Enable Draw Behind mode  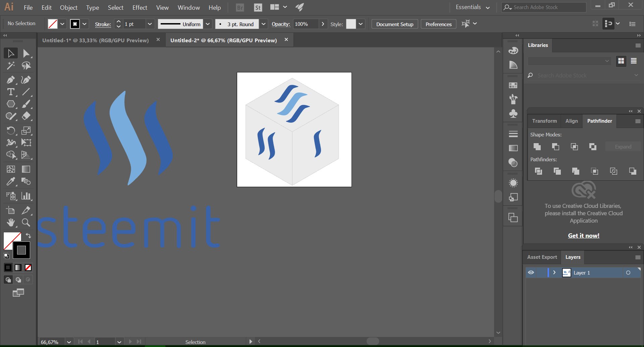(x=18, y=280)
